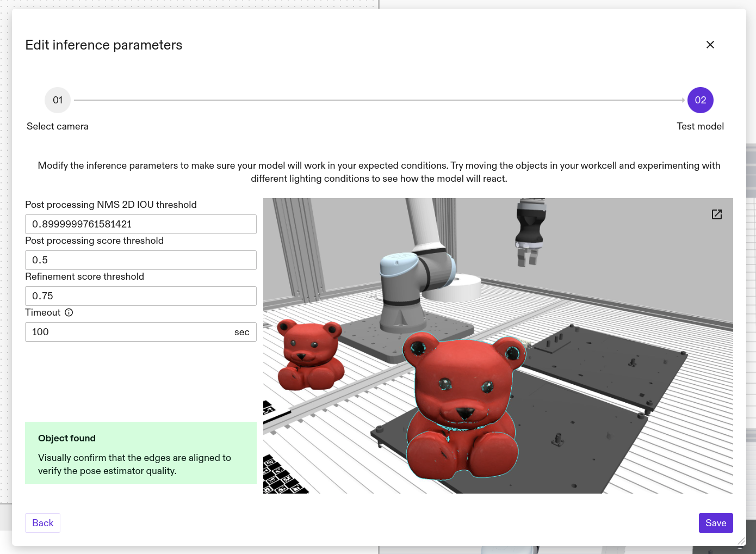756x554 pixels.
Task: Save the inference parameters
Action: click(715, 523)
